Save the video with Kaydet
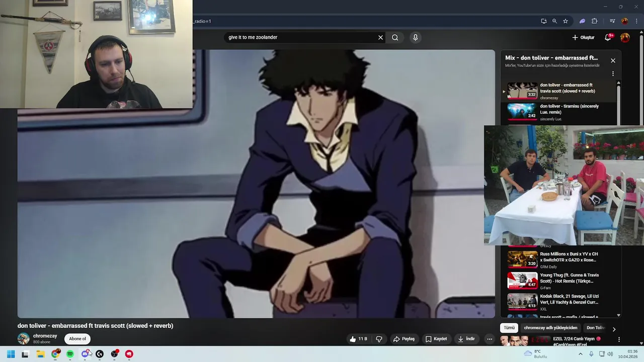 pyautogui.click(x=436, y=339)
